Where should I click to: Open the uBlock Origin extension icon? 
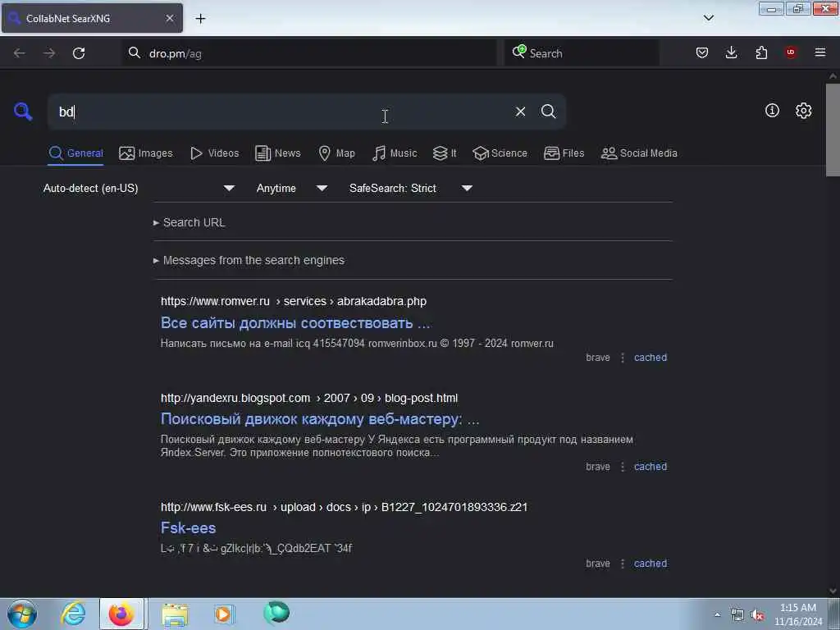791,52
